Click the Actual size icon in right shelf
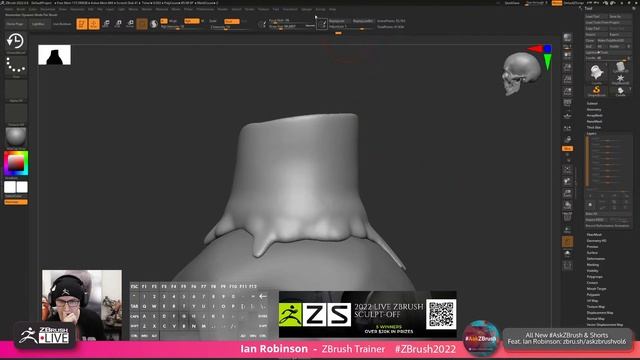The height and width of the screenshot is (360, 640). pos(567,79)
